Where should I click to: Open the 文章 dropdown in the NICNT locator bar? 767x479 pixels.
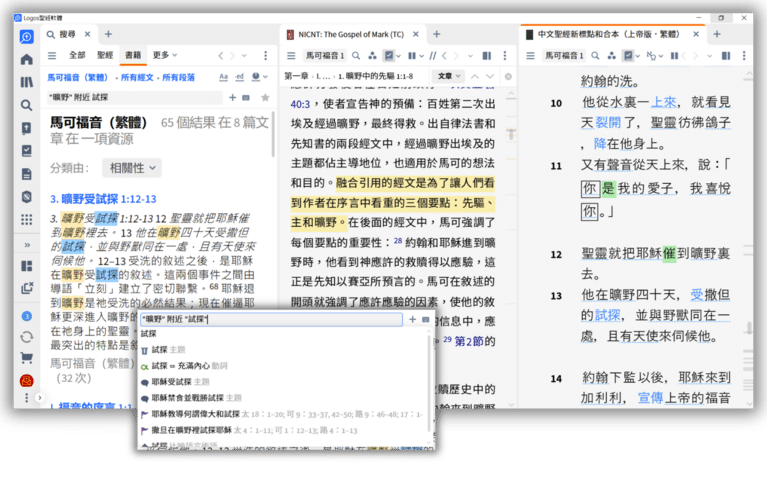449,76
